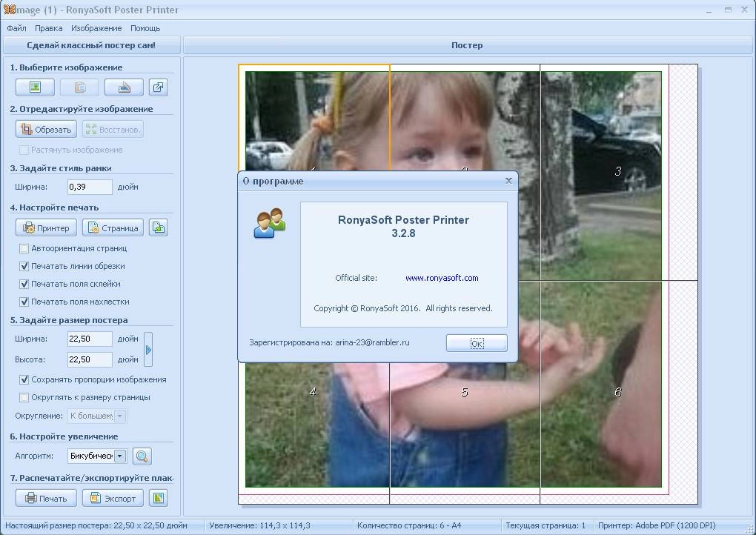Expand size options blue arrow button
This screenshot has height=535, width=756.
148,350
